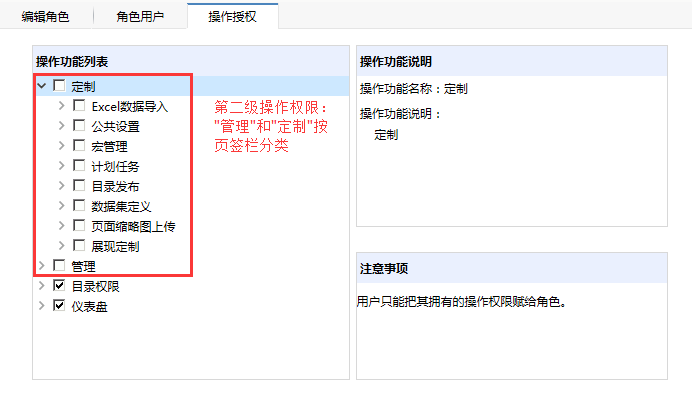This screenshot has height=400, width=692.
Task: Expand the 页面缩略图上传 node
Action: [62, 226]
